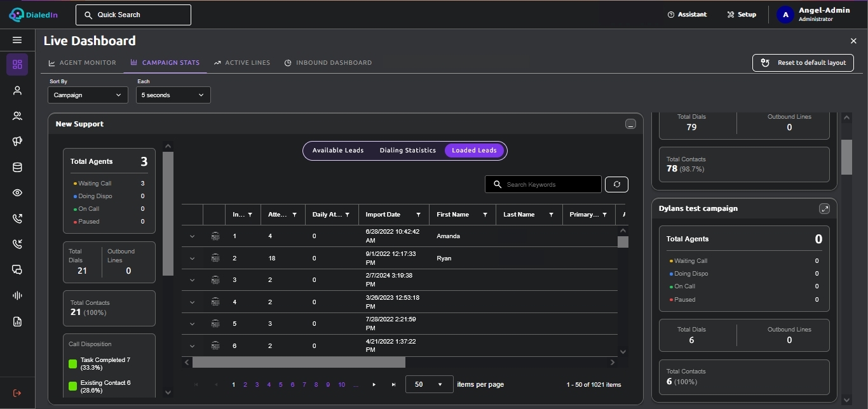Go to page 5 of leads
Viewport: 868px width, 409px height.
point(281,385)
